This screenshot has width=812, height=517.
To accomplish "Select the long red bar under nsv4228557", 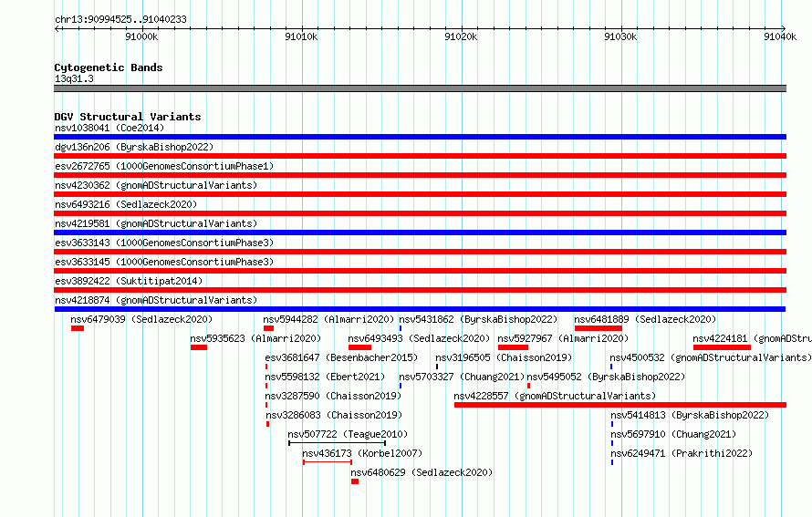I will coord(620,405).
